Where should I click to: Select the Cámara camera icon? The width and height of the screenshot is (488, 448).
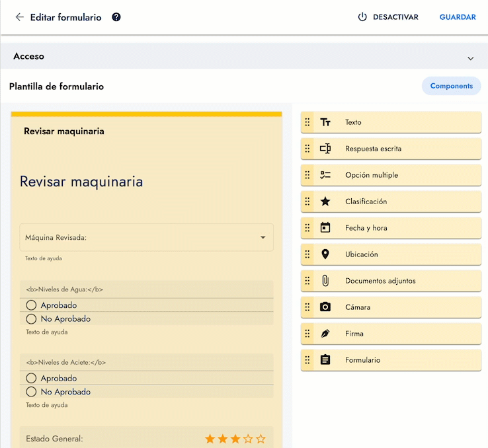[x=325, y=307]
